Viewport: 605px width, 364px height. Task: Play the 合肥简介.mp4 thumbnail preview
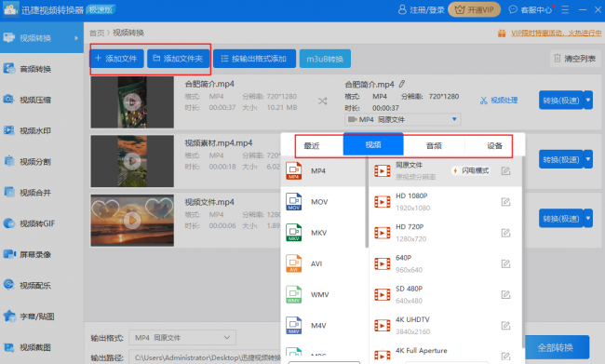(132, 101)
